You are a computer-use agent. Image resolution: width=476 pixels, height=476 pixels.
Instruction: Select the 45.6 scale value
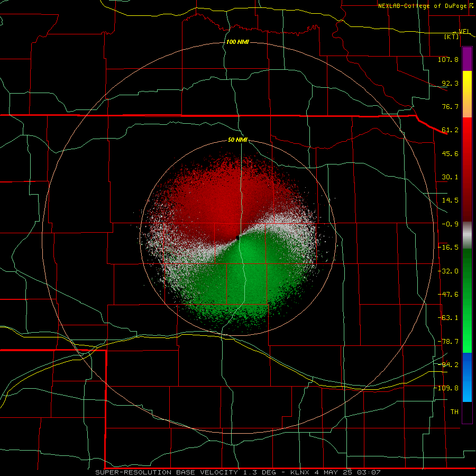tap(450, 153)
